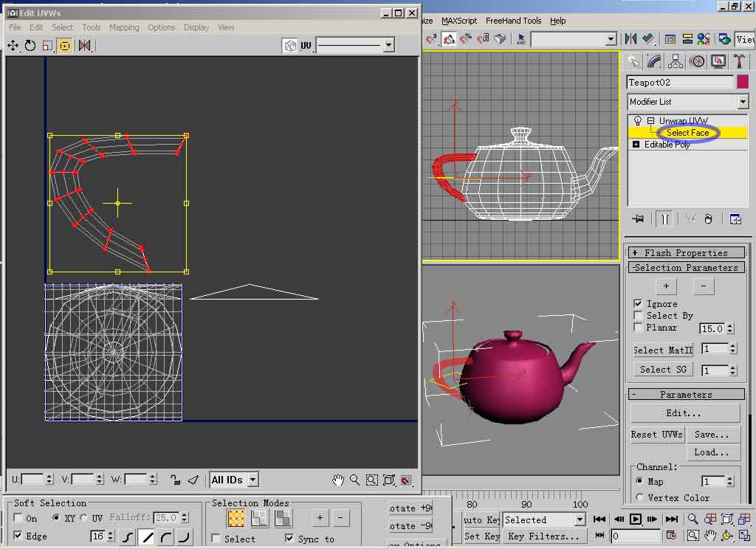Click the Teapot02 object color swatch
Viewport: 756px width, 549px height.
(x=743, y=82)
